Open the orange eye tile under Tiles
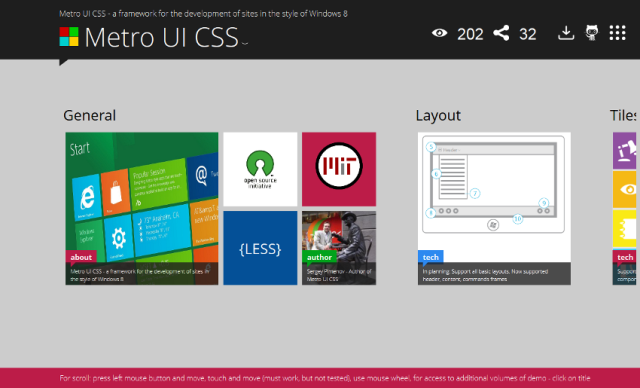Viewport: 640px width, 388px height. [x=624, y=189]
